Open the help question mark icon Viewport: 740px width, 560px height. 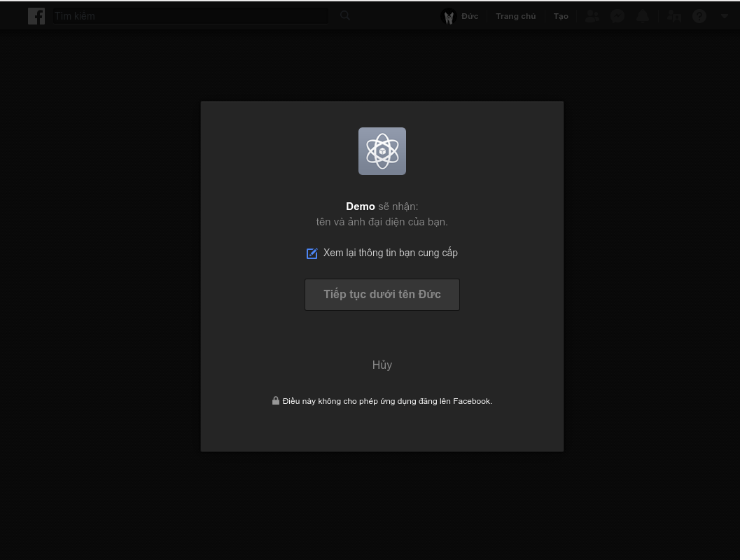click(699, 16)
